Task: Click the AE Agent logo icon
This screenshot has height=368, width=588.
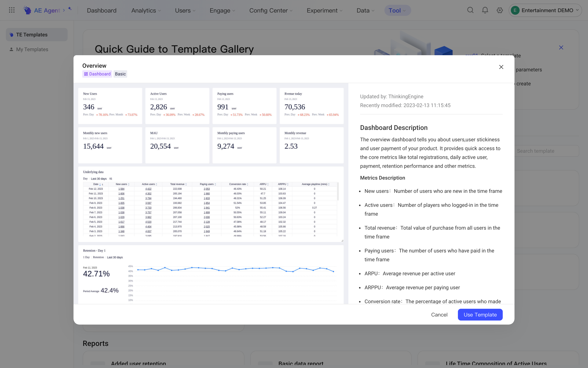Action: click(x=27, y=10)
